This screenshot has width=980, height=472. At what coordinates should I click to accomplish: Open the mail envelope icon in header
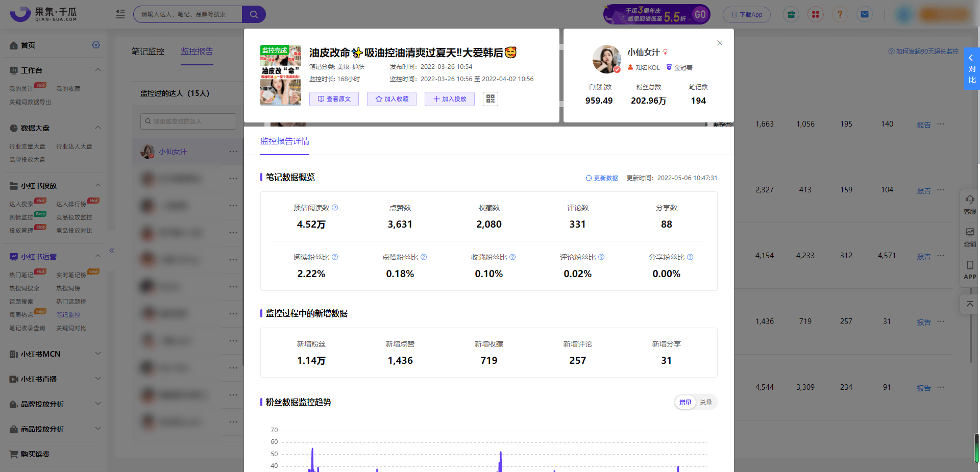tap(865, 14)
